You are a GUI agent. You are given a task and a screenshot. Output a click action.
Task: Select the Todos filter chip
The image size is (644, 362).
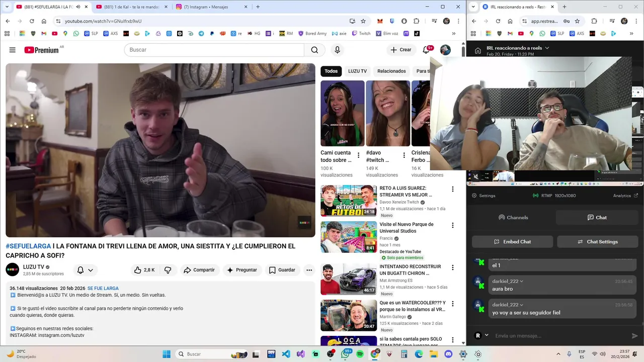331,71
